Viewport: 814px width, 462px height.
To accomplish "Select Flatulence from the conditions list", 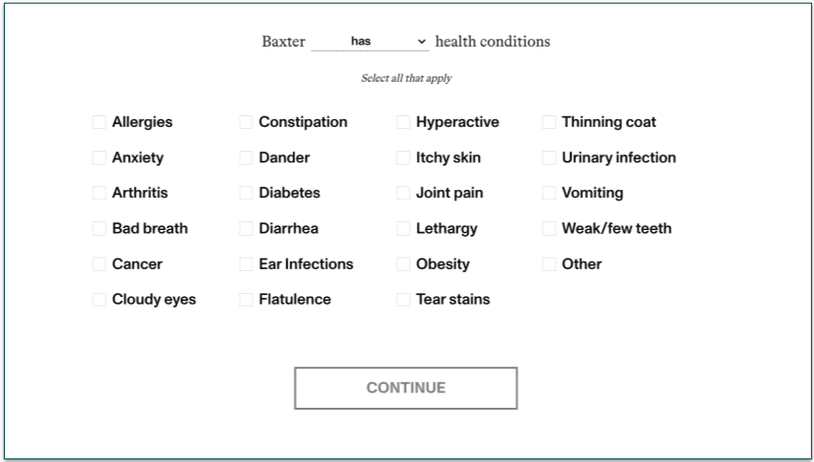I will (246, 299).
